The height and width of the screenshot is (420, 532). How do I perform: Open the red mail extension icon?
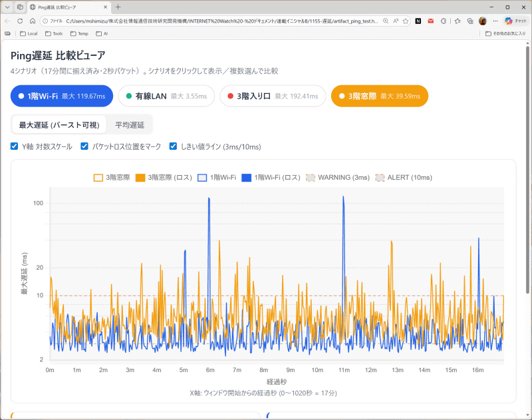tap(430, 21)
